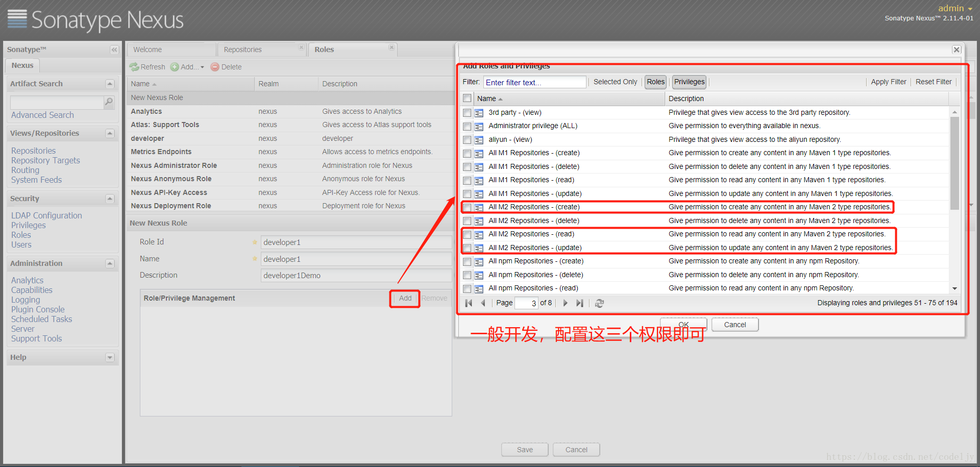This screenshot has height=467, width=980.
Task: Click scrollbar down arrow in privileges list
Action: pyautogui.click(x=954, y=289)
